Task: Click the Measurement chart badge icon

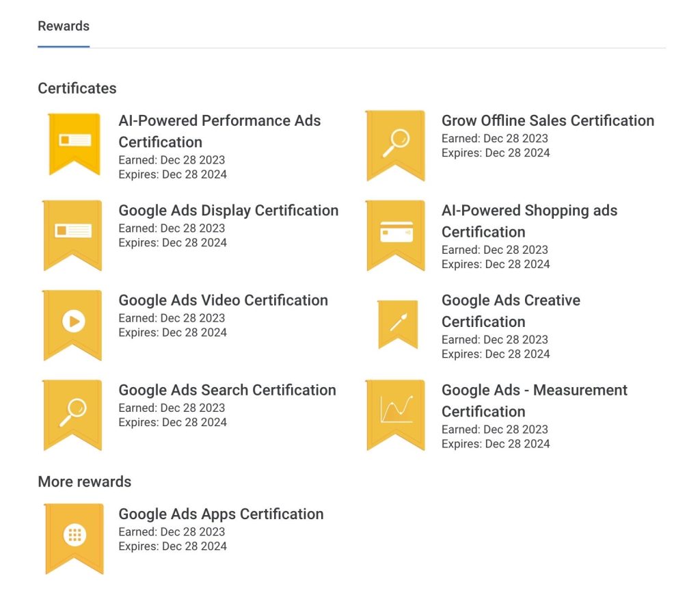Action: 396,415
